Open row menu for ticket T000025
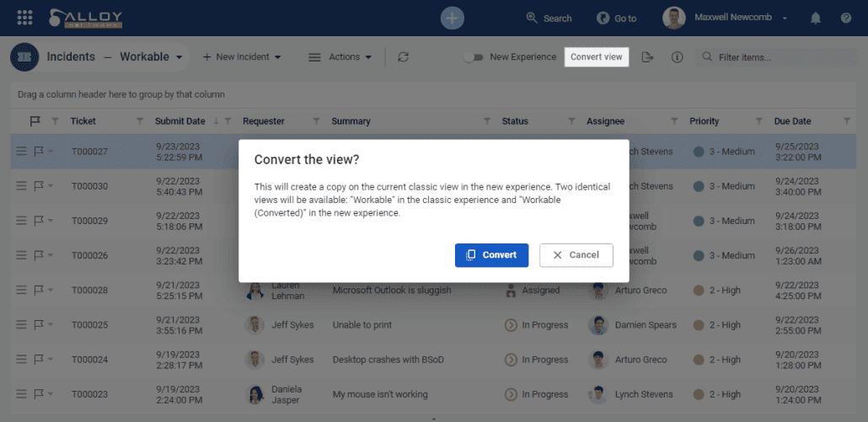The height and width of the screenshot is (422, 868). [21, 325]
